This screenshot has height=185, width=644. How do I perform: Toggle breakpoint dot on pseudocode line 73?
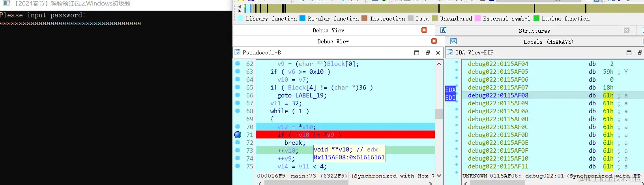(x=238, y=150)
